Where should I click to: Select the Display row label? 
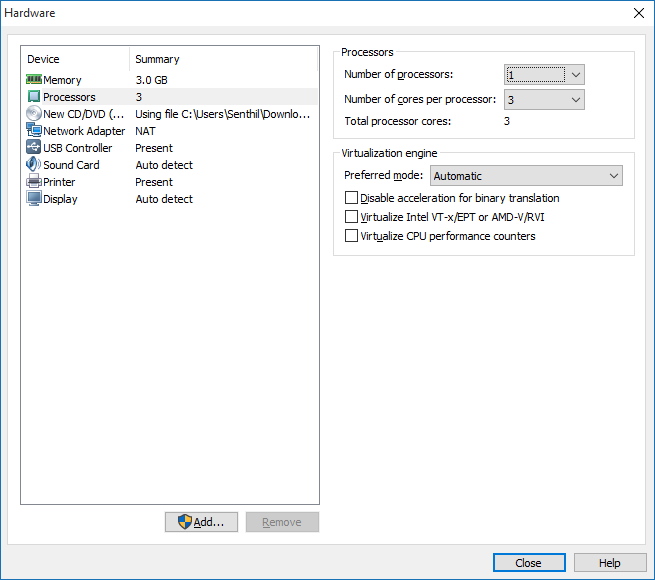pos(61,199)
